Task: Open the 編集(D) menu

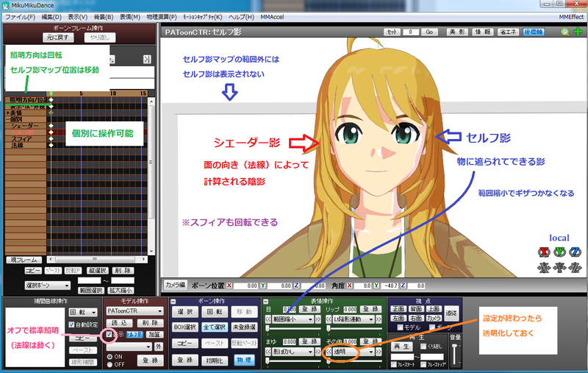Action: pyautogui.click(x=51, y=17)
